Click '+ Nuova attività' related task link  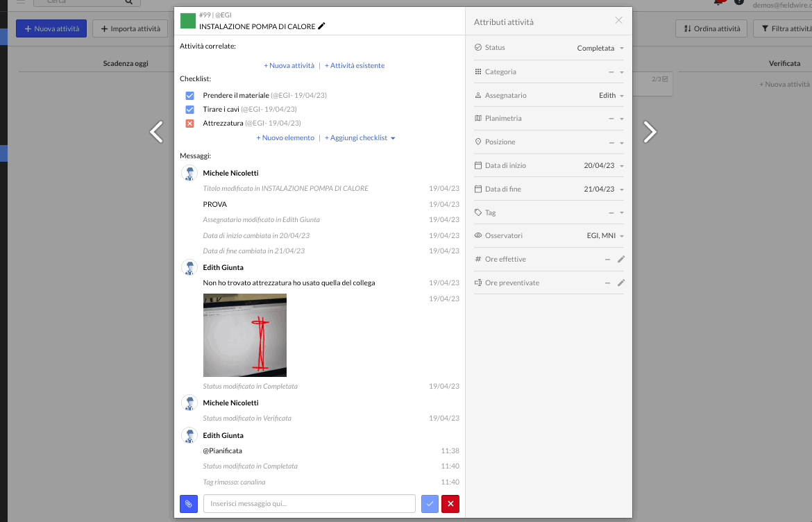pos(289,65)
